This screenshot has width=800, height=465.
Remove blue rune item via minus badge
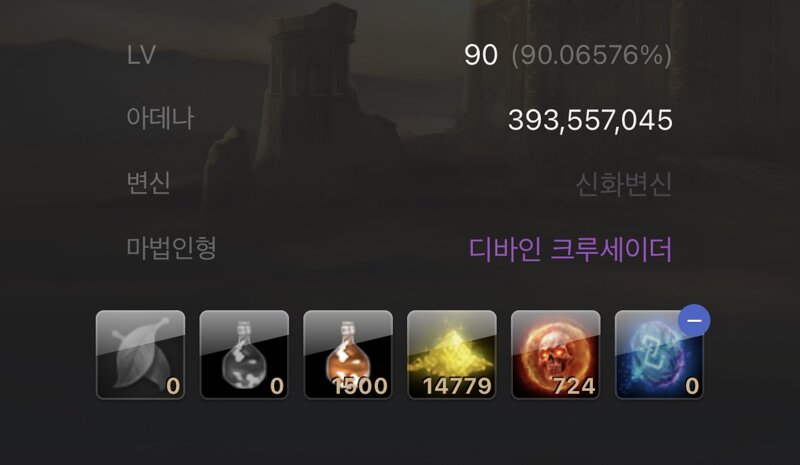click(694, 321)
